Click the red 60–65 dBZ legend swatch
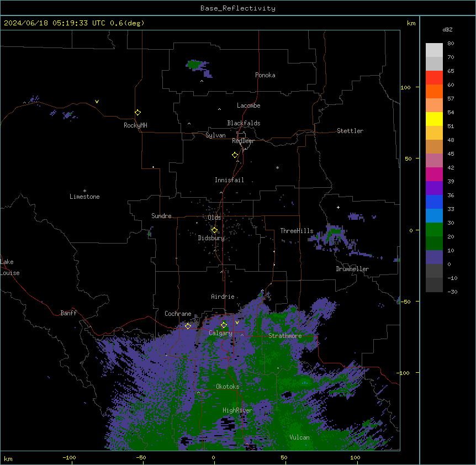476x465 pixels. (434, 77)
